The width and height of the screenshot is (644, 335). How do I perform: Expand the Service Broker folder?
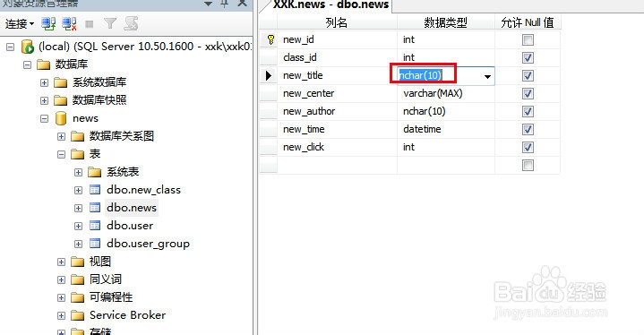61,315
